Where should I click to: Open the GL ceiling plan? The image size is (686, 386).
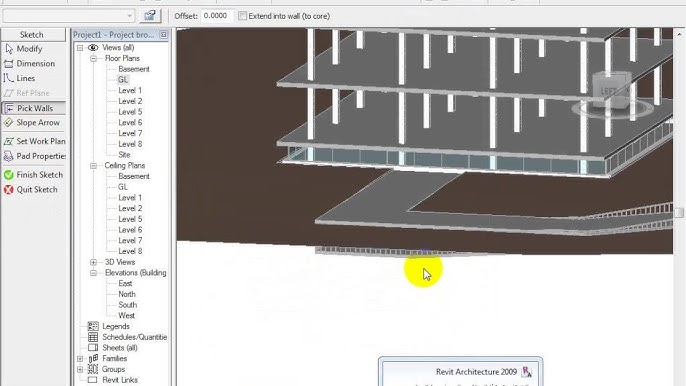click(x=123, y=187)
